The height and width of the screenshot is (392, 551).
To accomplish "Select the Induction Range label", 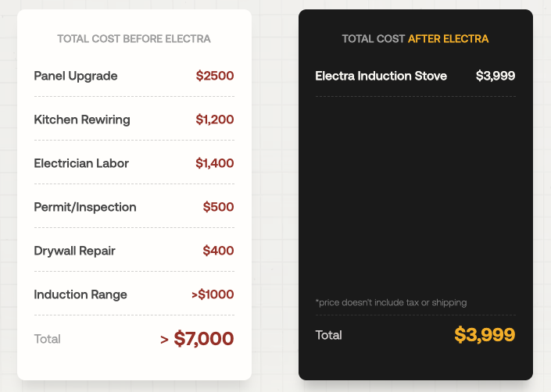I will click(x=81, y=294).
